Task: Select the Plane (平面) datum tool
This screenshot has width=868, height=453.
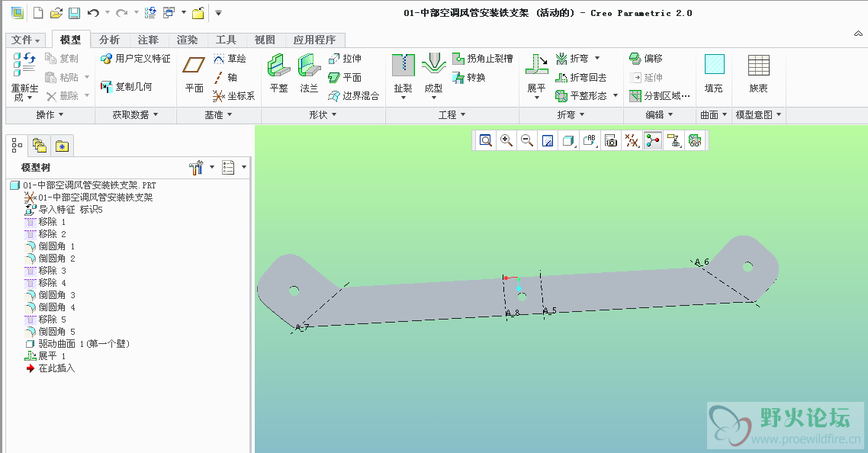Action: pyautogui.click(x=194, y=74)
